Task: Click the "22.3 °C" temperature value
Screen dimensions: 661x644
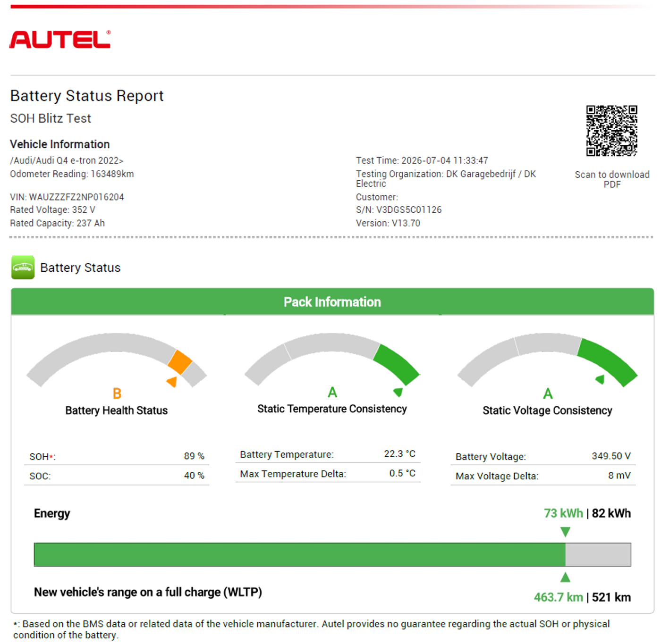Action: point(400,454)
